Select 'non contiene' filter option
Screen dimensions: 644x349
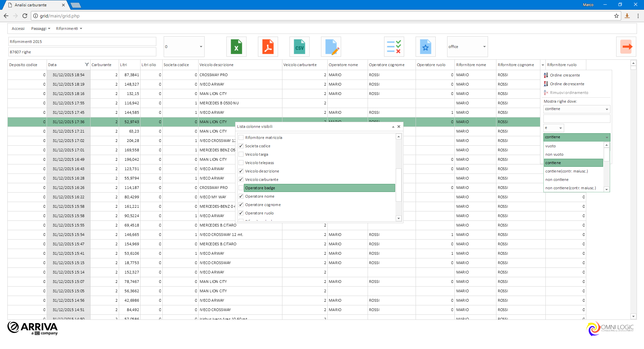coord(573,180)
